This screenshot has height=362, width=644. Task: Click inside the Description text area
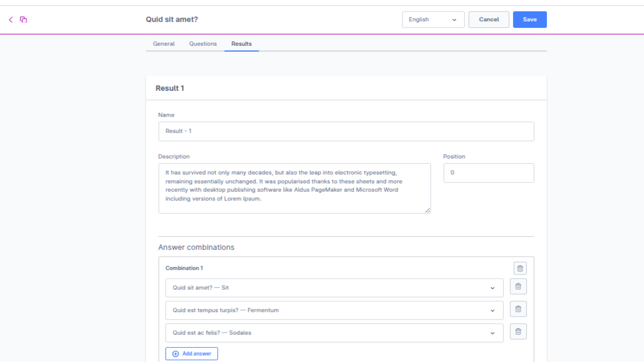(x=294, y=188)
